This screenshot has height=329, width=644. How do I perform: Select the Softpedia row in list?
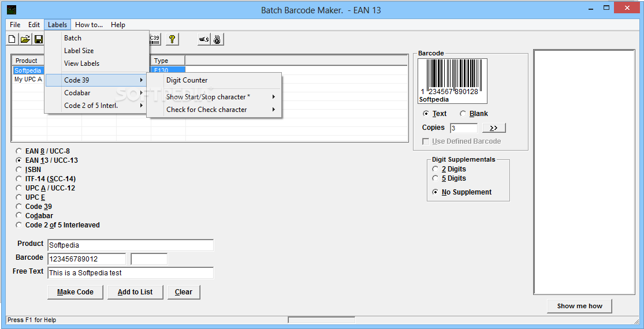[28, 70]
